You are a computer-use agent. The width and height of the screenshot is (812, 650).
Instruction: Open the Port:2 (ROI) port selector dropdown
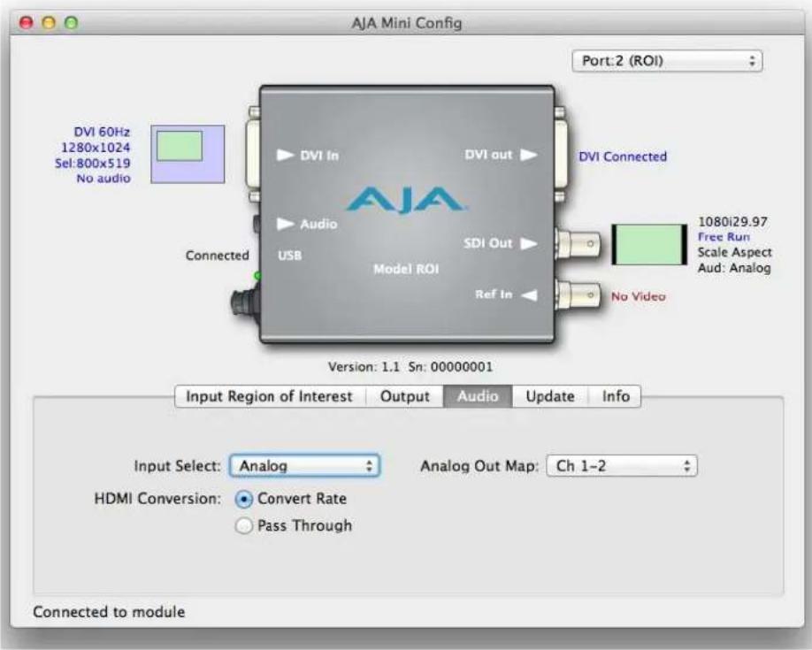pos(667,61)
